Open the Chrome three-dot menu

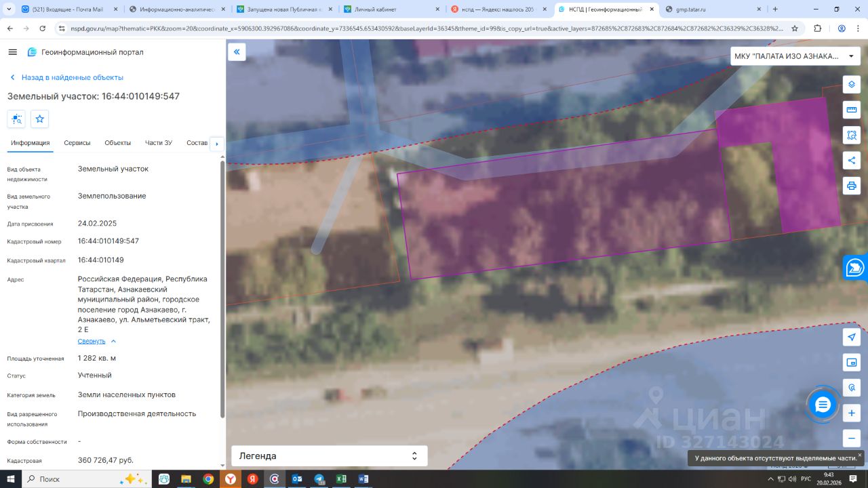pyautogui.click(x=858, y=28)
